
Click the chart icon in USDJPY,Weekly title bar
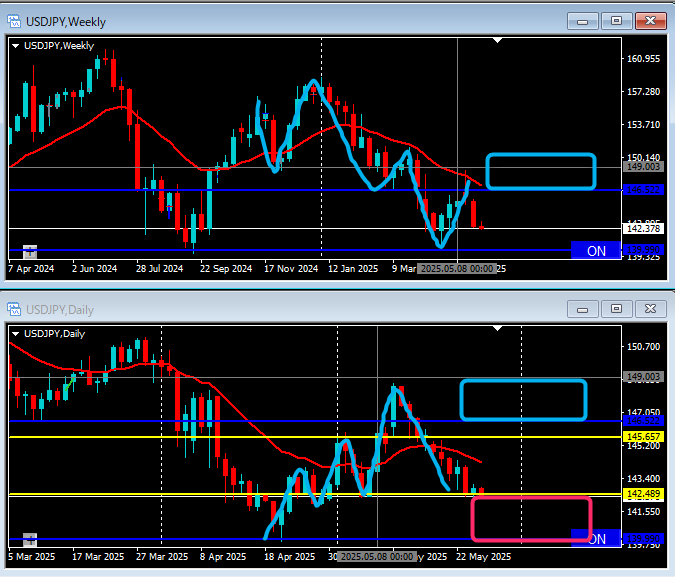14,22
